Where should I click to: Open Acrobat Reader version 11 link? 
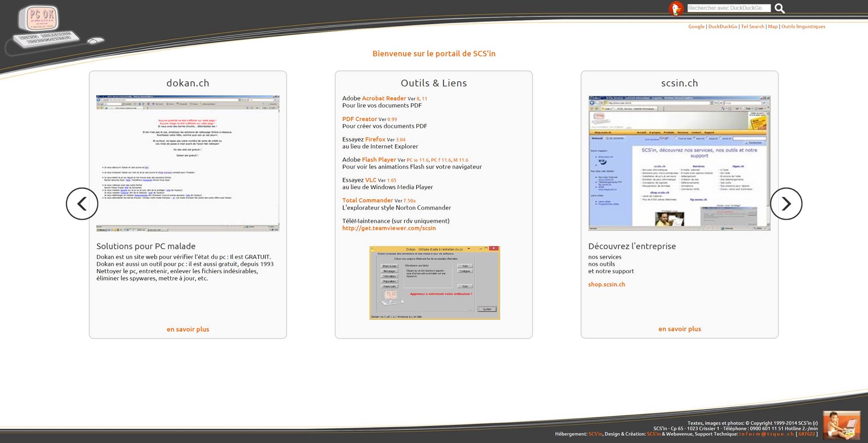(424, 99)
